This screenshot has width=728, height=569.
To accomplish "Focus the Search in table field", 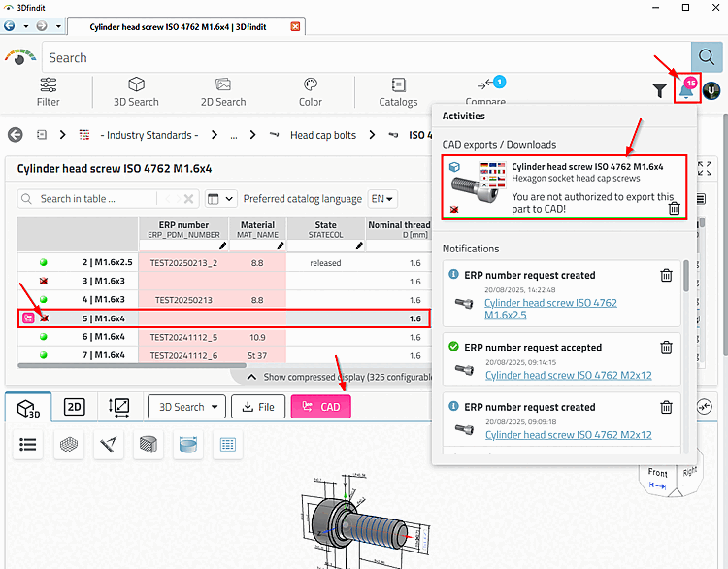I will click(x=97, y=199).
